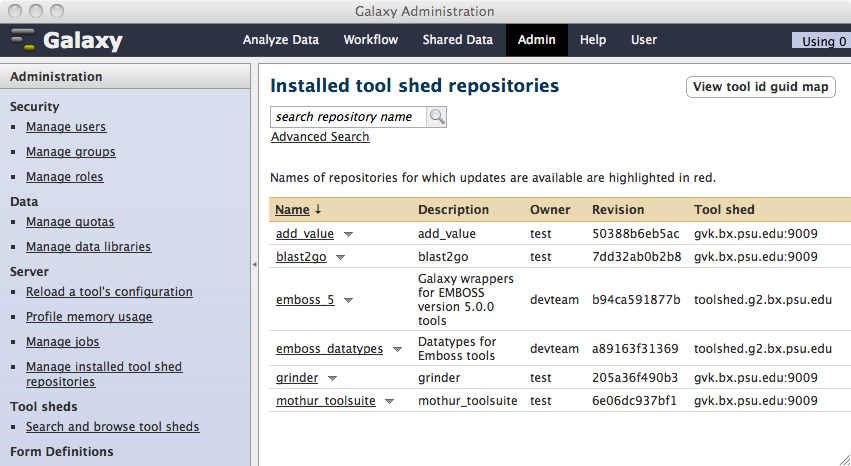Click the mothur_toolsuite repository name link
The image size is (851, 466).
pos(326,401)
